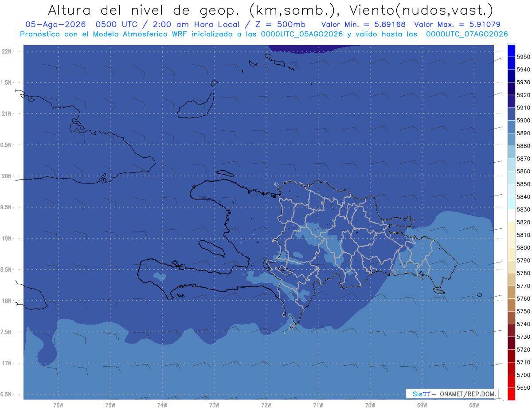Click the '5800' colorbar value

[x=524, y=248]
